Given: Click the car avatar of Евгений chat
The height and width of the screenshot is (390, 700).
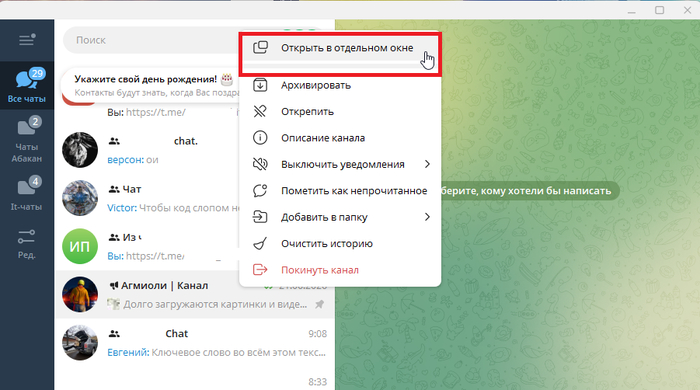Looking at the screenshot, I should [x=80, y=343].
